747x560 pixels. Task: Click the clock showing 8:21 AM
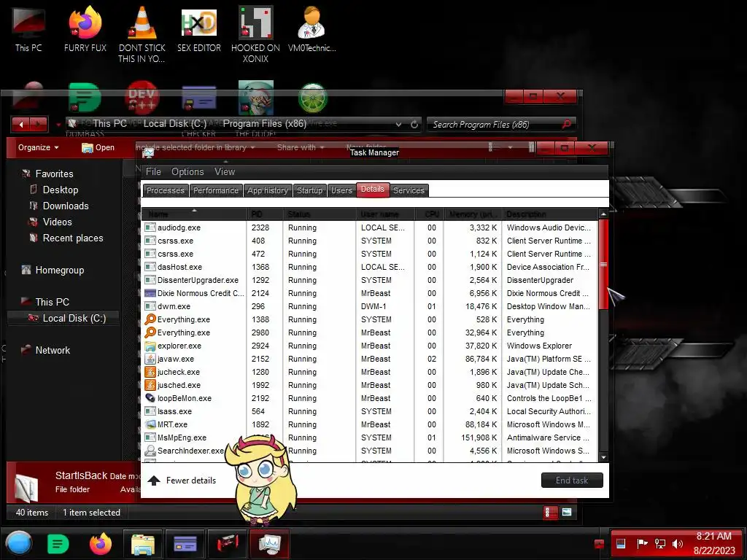(714, 536)
